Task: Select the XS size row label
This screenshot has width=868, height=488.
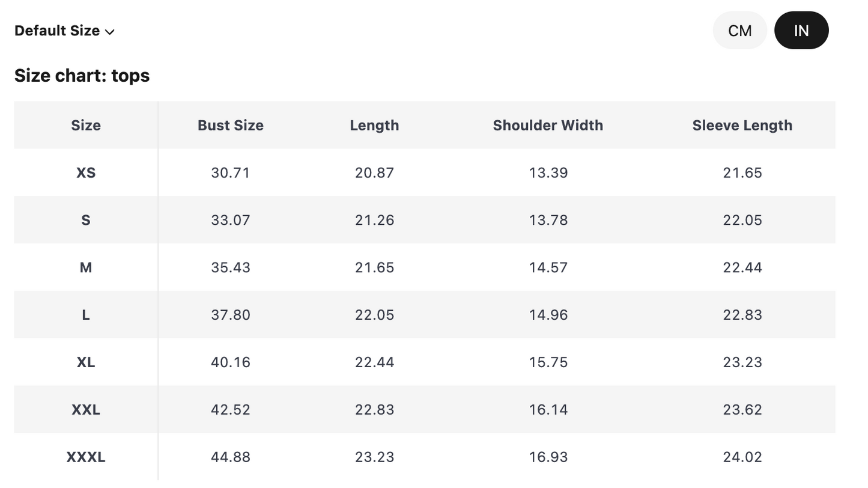Action: [x=86, y=173]
